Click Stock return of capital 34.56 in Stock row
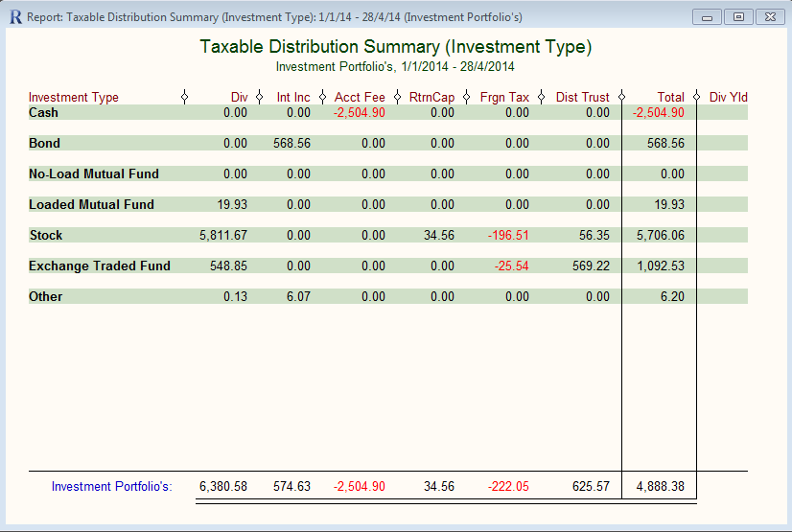 [439, 235]
